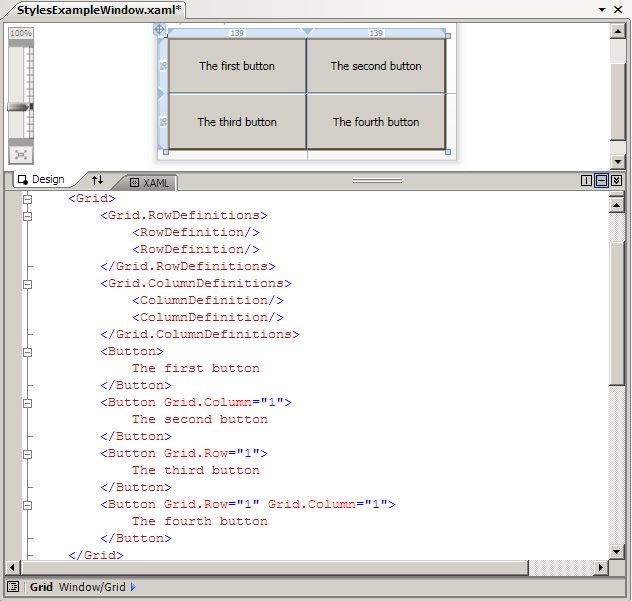Click the first <RowDefinition/> line

coord(196,233)
